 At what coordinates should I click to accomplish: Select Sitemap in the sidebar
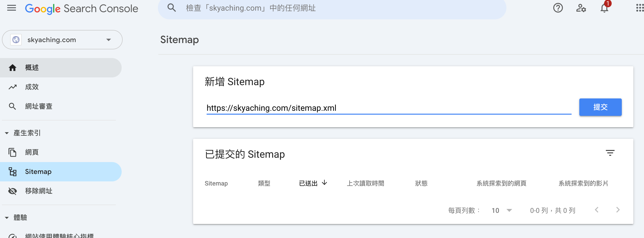61,172
